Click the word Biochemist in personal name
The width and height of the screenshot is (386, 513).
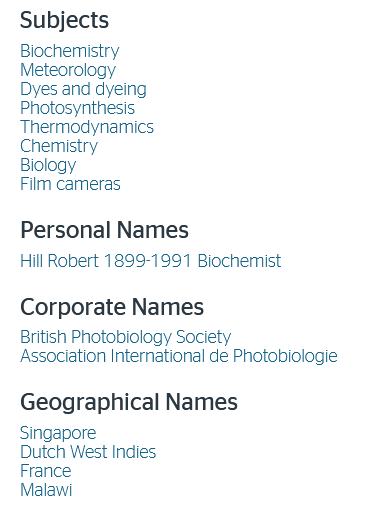[x=239, y=261]
